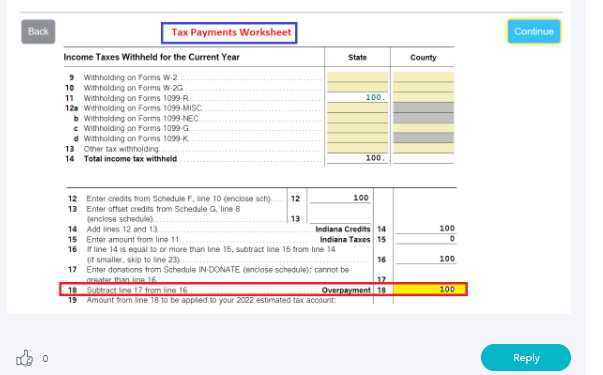Click the yellow Overpayment amount on line 18

(430, 289)
